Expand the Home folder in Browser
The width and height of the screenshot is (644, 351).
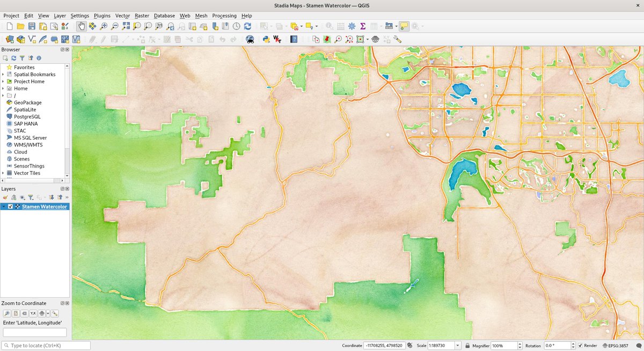(3, 88)
